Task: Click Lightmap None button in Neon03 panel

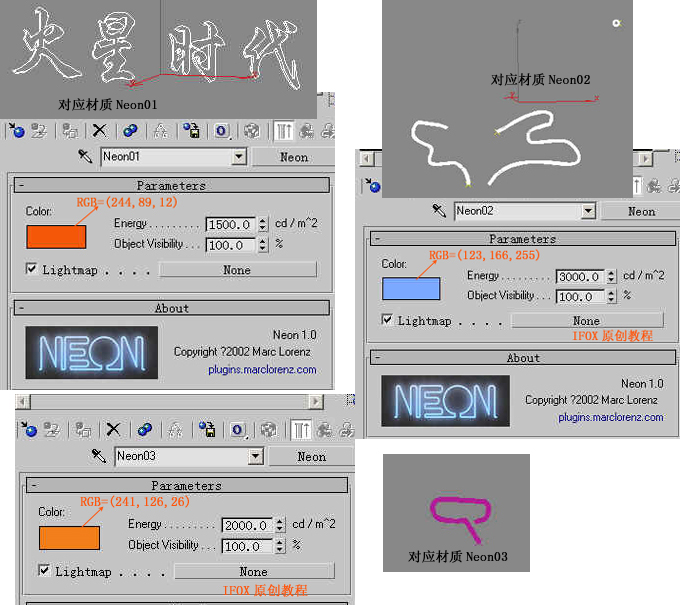Action: pyautogui.click(x=254, y=571)
